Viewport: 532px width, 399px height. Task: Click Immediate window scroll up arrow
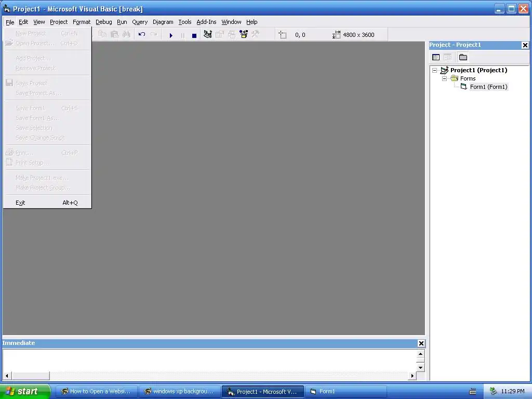pos(420,354)
